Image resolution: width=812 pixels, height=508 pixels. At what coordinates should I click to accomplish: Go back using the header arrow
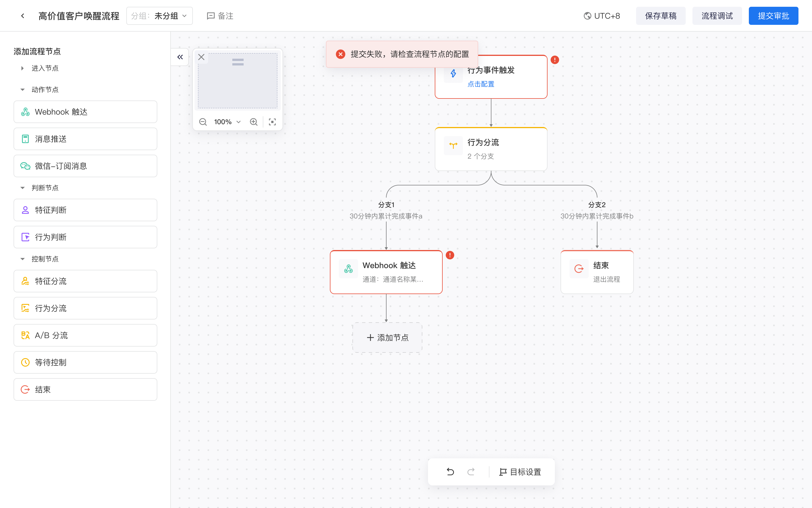coord(23,16)
